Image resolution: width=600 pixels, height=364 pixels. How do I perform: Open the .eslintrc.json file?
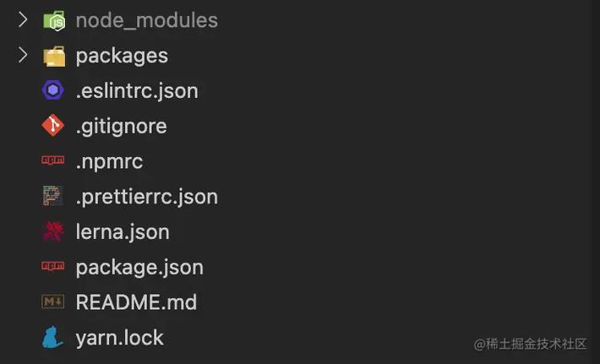(137, 91)
